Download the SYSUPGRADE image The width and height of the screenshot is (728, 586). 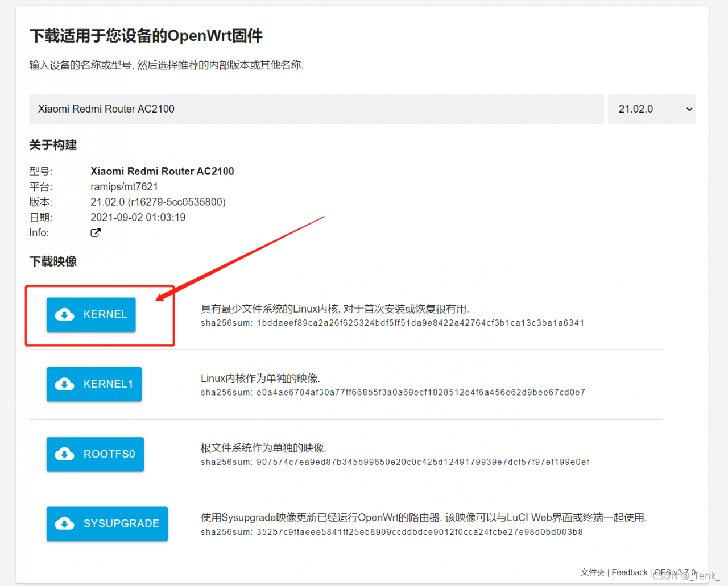pos(107,523)
